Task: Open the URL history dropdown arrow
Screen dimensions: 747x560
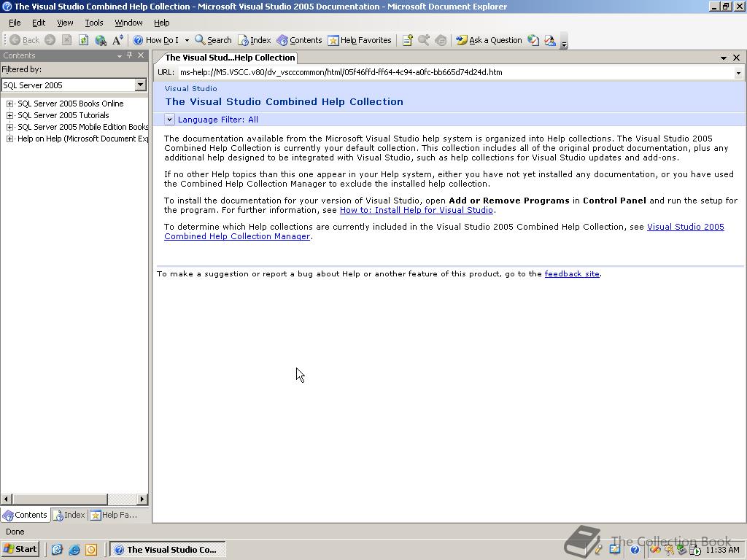Action: pyautogui.click(x=738, y=73)
